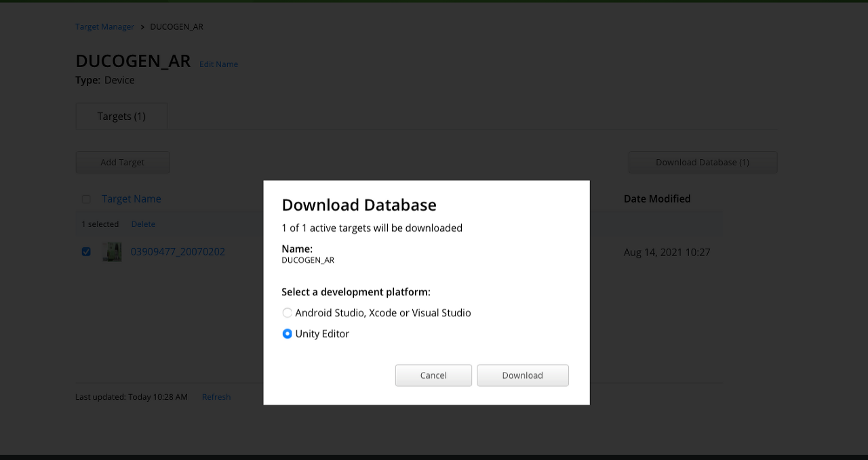This screenshot has height=460, width=868.
Task: Cancel the Download Database dialog
Action: pyautogui.click(x=433, y=375)
